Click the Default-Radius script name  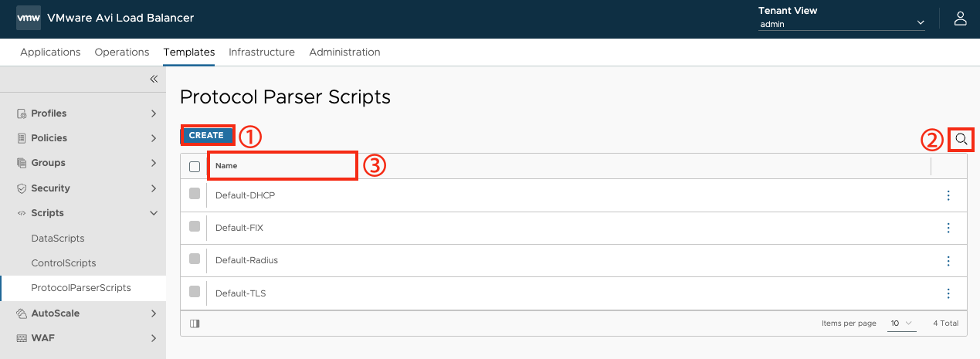[246, 260]
